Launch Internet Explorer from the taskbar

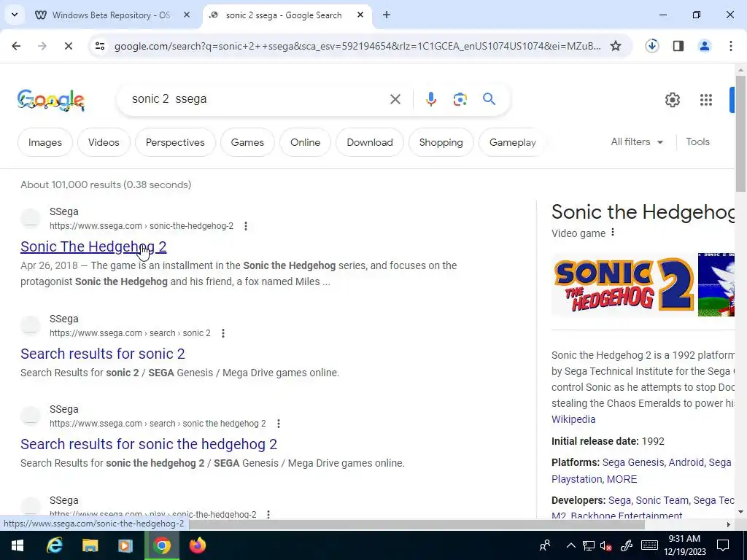(54, 545)
